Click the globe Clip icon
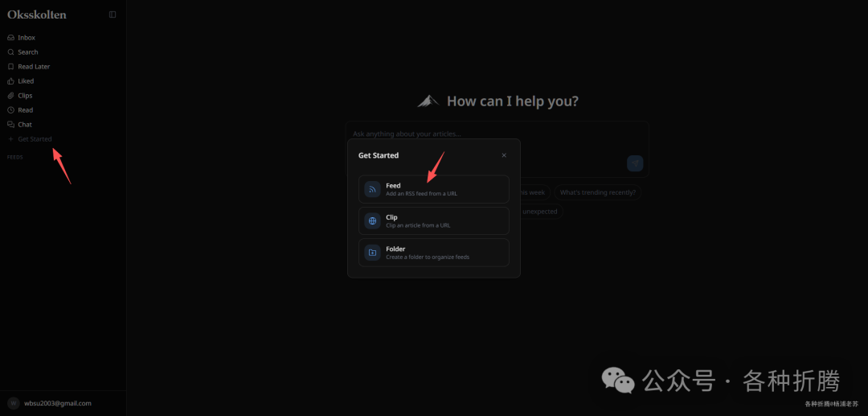868x416 pixels. click(x=373, y=221)
